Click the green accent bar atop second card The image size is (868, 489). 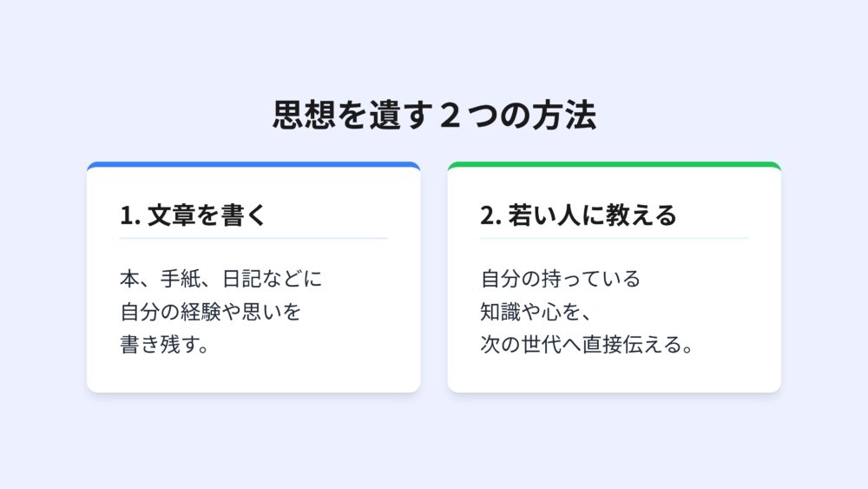click(x=614, y=164)
